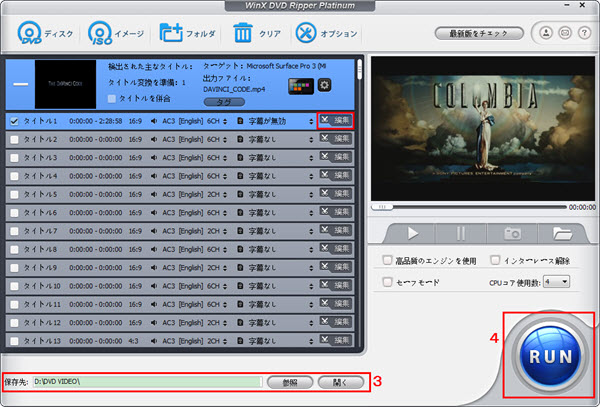This screenshot has height=407, width=600.
Task: Click the Columbia preview video frame
Action: 483,129
